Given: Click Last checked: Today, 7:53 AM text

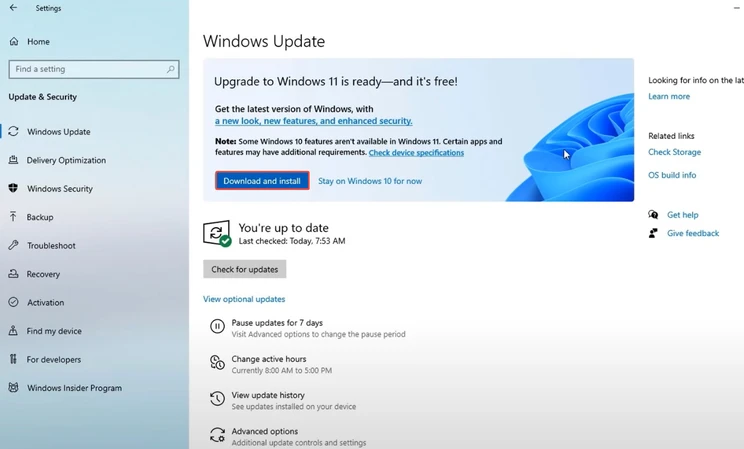Looking at the screenshot, I should pyautogui.click(x=292, y=241).
